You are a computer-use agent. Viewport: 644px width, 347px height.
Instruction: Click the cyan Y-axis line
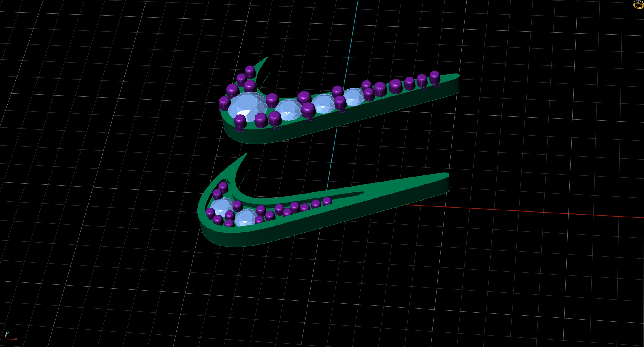coord(351,44)
